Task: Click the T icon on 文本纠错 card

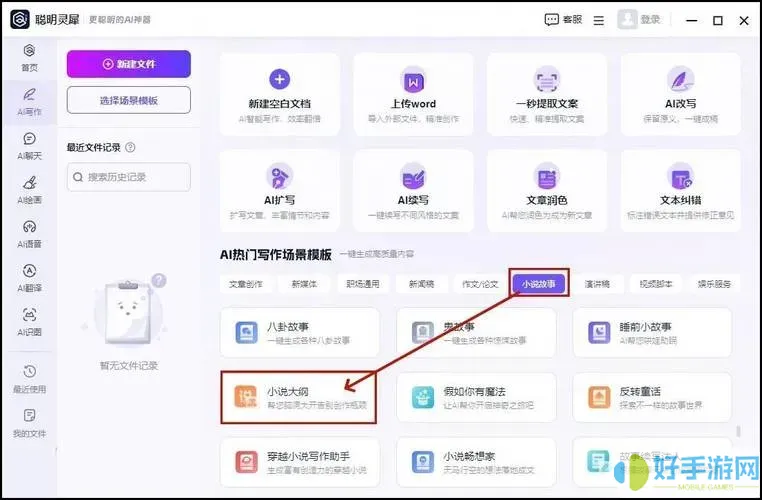Action: [x=680, y=178]
